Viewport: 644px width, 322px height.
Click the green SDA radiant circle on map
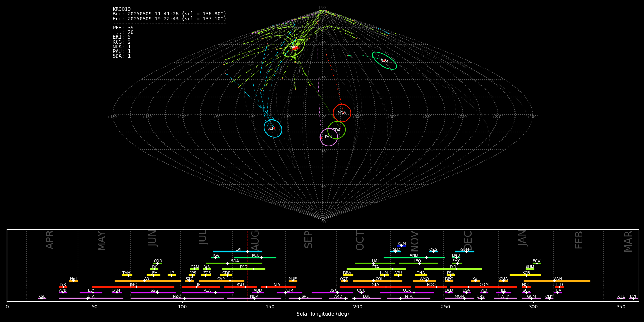pyautogui.click(x=337, y=130)
